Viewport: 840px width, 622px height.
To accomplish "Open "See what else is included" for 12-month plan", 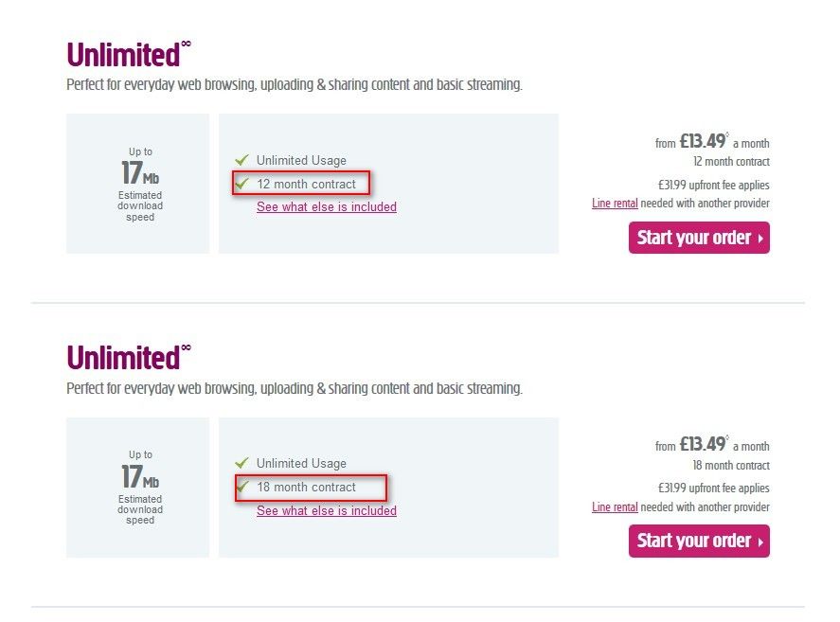I will click(x=326, y=206).
